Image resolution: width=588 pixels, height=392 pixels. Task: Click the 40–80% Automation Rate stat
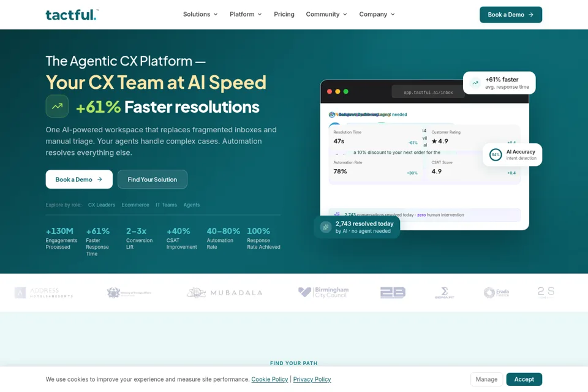[223, 238]
